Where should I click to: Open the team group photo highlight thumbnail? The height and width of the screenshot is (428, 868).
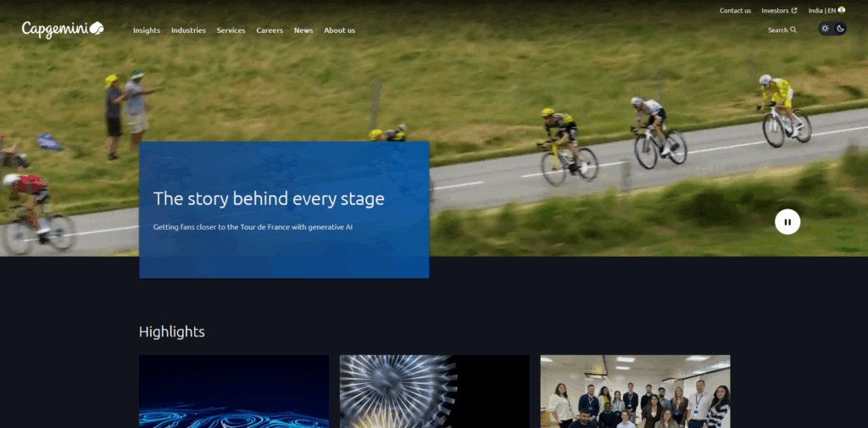(636, 392)
